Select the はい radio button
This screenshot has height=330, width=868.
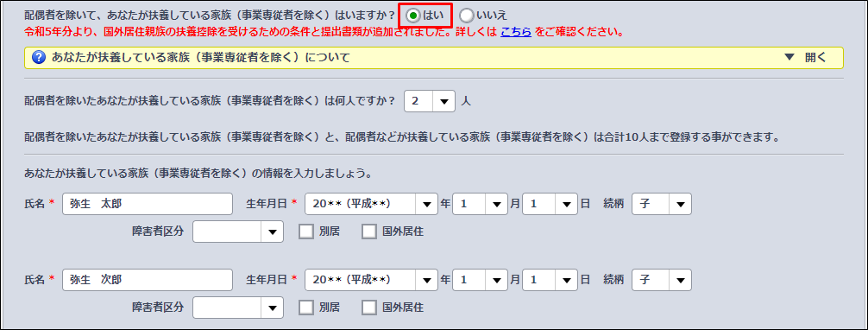coord(412,15)
